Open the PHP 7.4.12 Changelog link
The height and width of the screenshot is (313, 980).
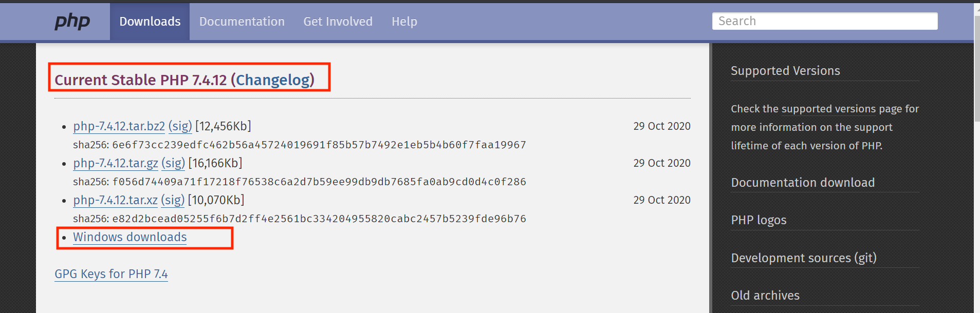[x=274, y=80]
